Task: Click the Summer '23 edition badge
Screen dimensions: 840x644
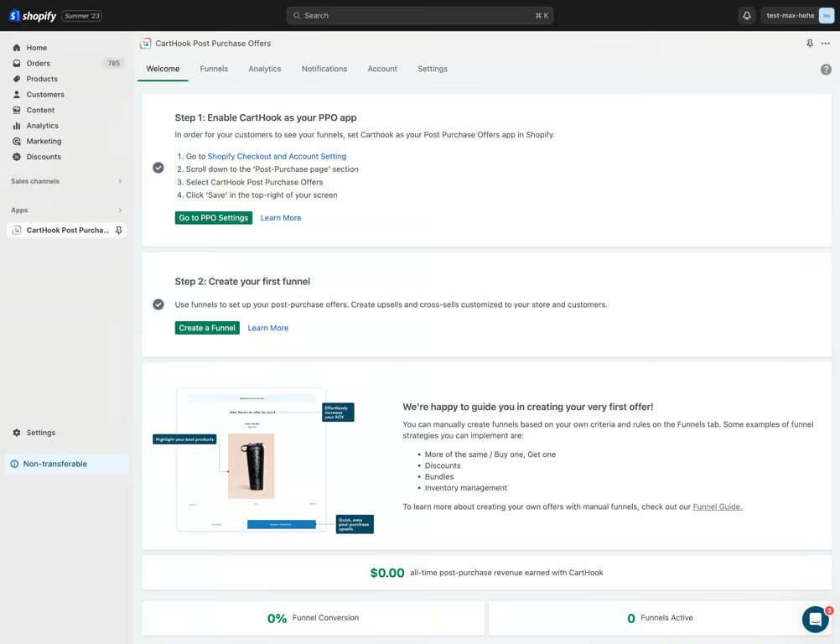Action: 82,16
